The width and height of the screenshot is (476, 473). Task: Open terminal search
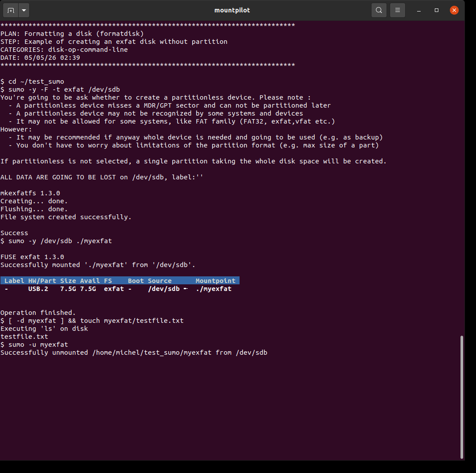coord(379,10)
